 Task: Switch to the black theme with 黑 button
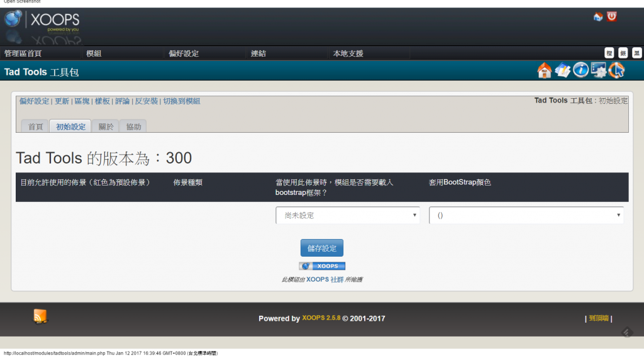(x=636, y=53)
